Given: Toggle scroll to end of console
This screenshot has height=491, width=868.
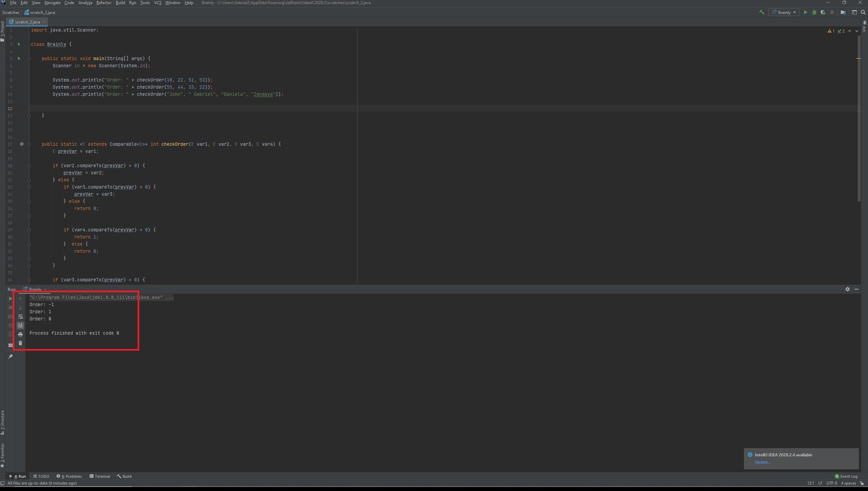Looking at the screenshot, I should click(x=20, y=326).
